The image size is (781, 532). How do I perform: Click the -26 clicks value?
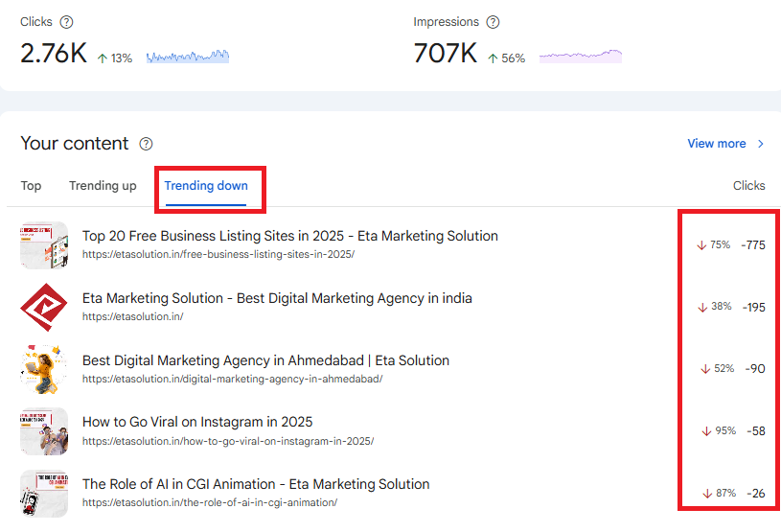pos(756,493)
